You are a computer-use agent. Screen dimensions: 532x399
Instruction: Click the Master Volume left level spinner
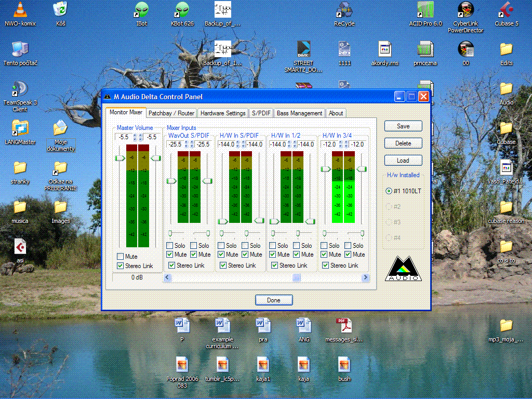pos(135,137)
